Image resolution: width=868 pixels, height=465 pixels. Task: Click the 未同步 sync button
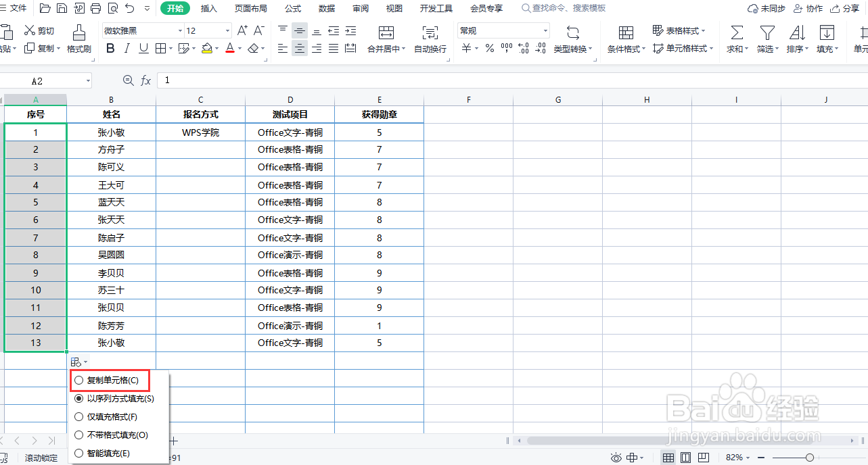pos(766,8)
